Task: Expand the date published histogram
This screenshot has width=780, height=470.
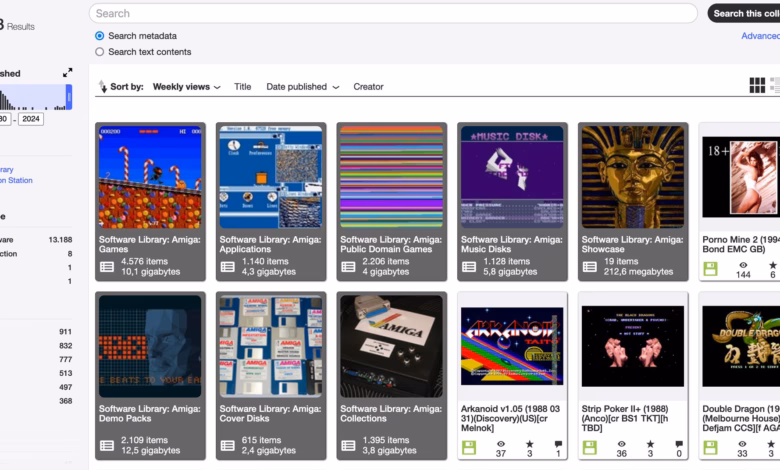Action: pyautogui.click(x=68, y=73)
